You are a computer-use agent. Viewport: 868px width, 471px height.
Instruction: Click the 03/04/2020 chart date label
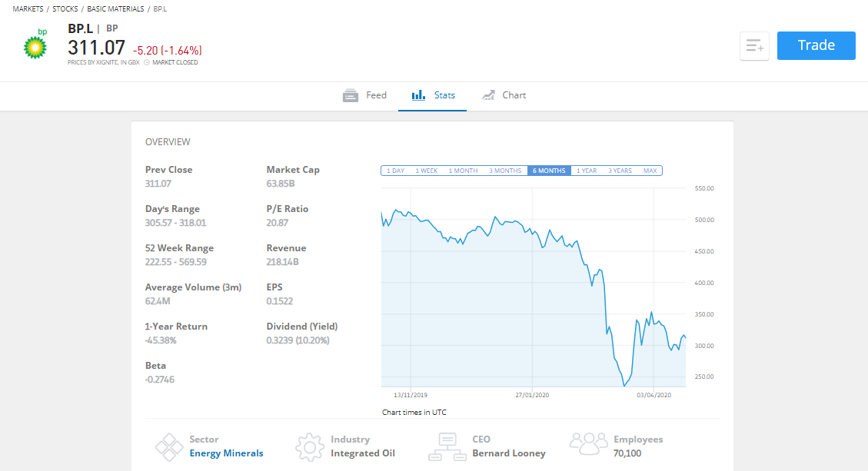pyautogui.click(x=653, y=395)
